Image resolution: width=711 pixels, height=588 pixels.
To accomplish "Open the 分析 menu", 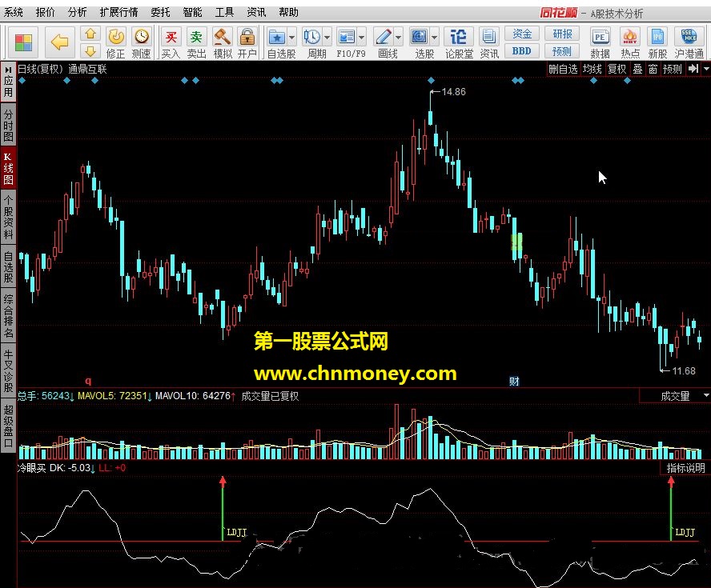I will coord(77,12).
